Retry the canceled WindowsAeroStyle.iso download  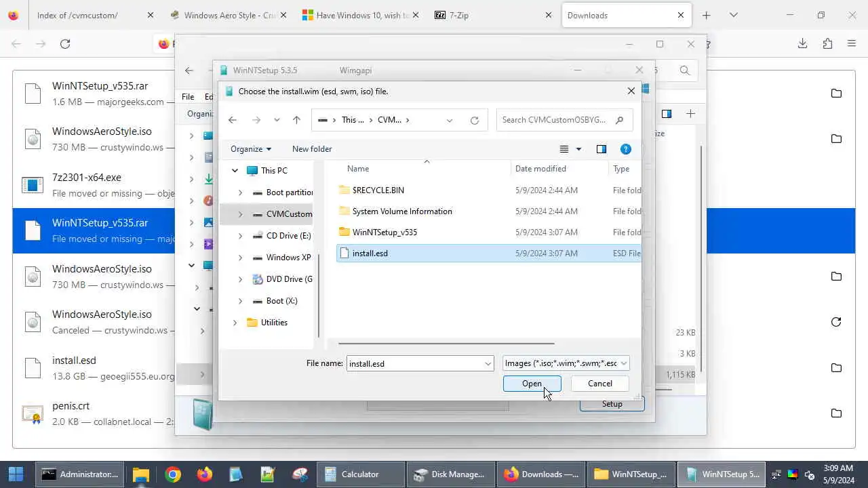click(836, 322)
